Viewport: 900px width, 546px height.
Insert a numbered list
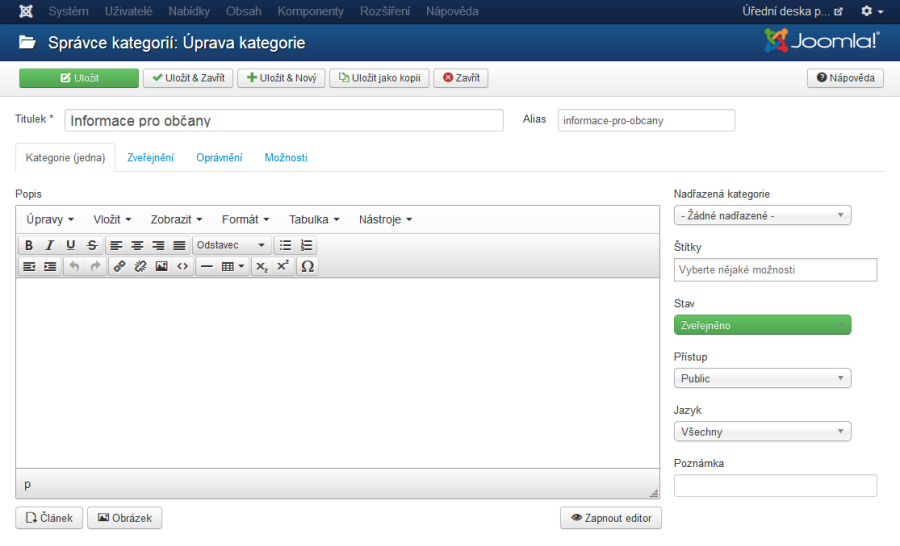pos(307,246)
